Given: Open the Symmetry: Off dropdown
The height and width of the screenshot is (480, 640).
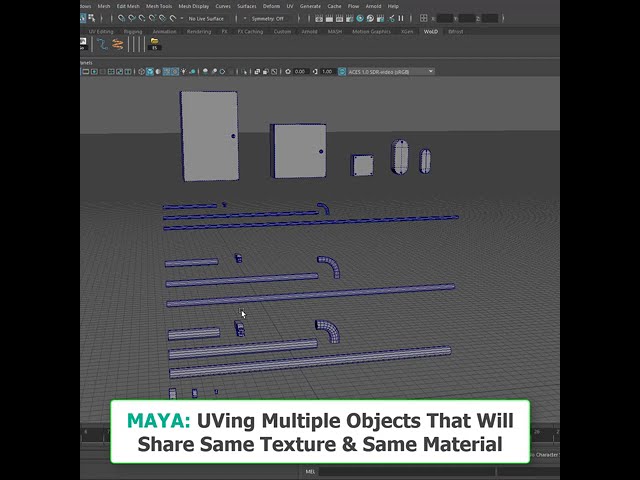Looking at the screenshot, I should tap(267, 18).
